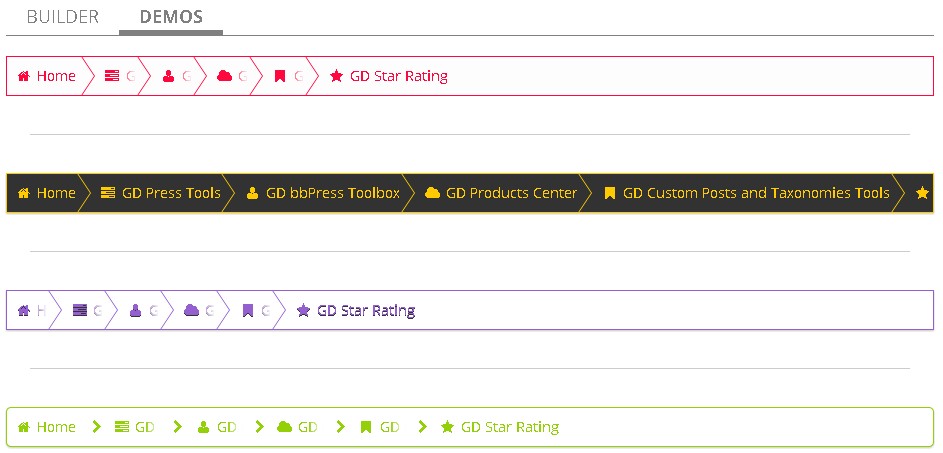
Task: Click the red Home breadcrumb link
Action: [x=47, y=76]
